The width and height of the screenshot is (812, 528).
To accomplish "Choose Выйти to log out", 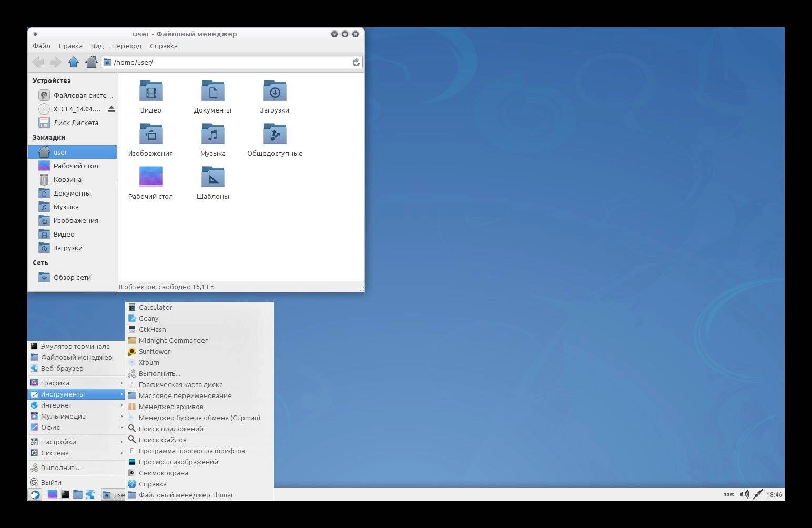I will pyautogui.click(x=76, y=482).
